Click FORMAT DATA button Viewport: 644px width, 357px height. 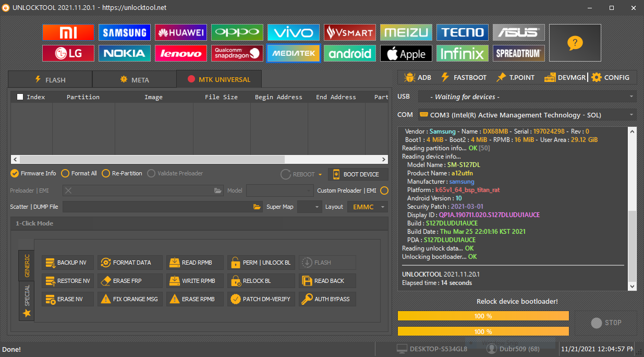[x=130, y=263]
